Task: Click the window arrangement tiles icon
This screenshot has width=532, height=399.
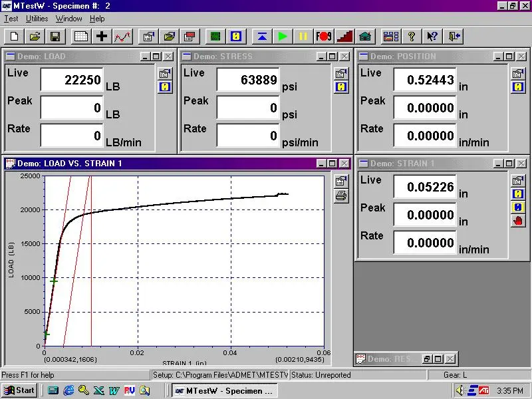Action: (391, 36)
